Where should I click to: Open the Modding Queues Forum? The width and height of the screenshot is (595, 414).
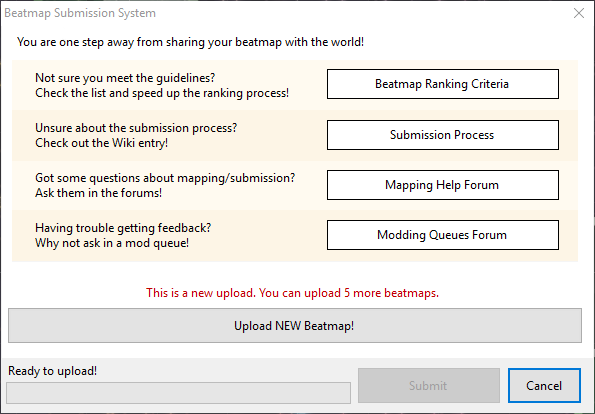(443, 235)
